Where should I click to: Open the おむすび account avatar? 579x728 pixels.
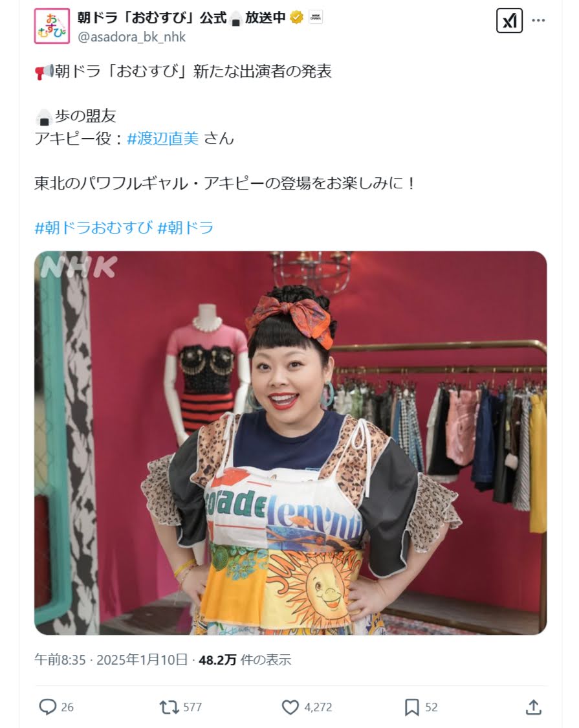coord(52,26)
